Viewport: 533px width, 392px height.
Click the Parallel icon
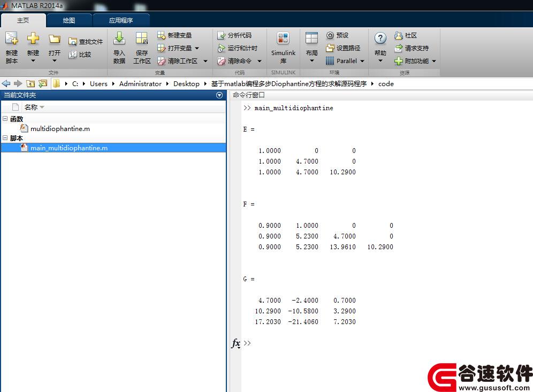[x=330, y=61]
